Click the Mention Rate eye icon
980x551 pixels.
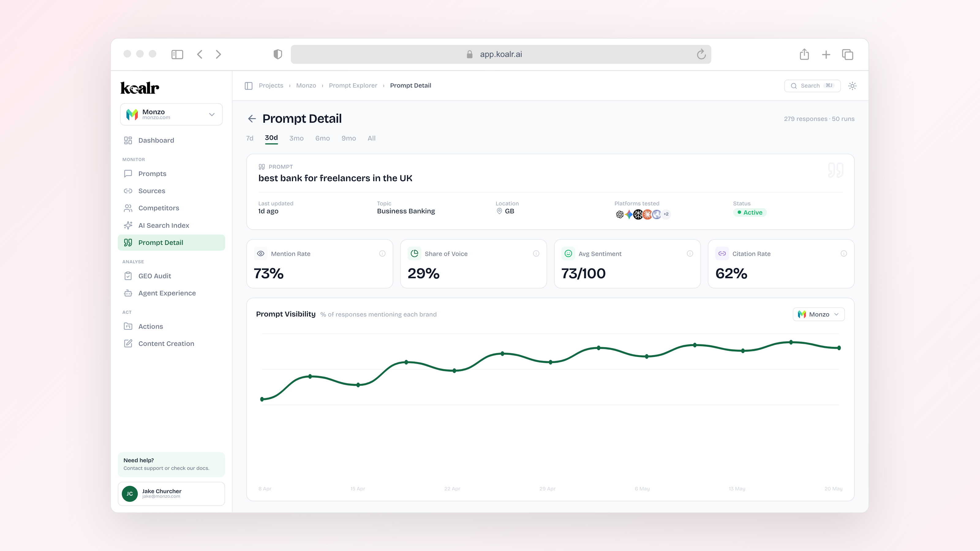tap(261, 254)
